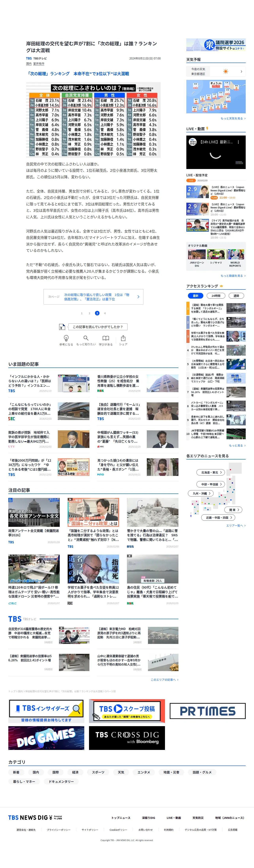Click もっと天気を見る link
Viewport: 254px width, 868px height.
click(x=233, y=118)
